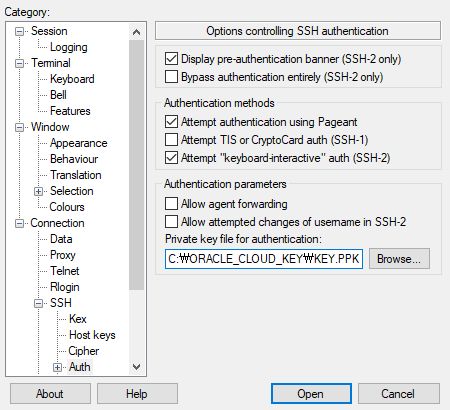Toggle Display pre-authentication banner checkbox
450x410 pixels.
[x=171, y=59]
